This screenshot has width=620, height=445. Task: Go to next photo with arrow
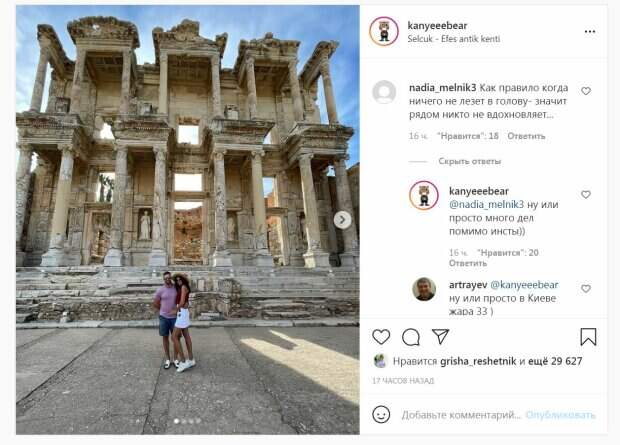coord(342,220)
